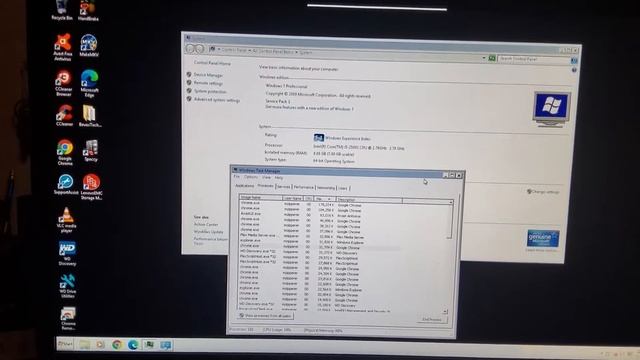This screenshot has height=360, width=640.
Task: Launch CCleaner from the desktop
Action: [x=64, y=116]
